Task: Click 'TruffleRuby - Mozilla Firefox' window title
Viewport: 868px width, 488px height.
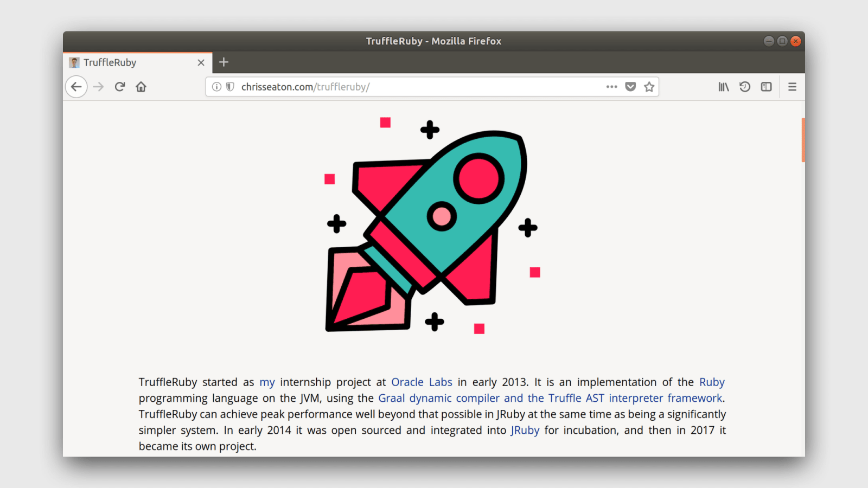Action: [x=433, y=41]
